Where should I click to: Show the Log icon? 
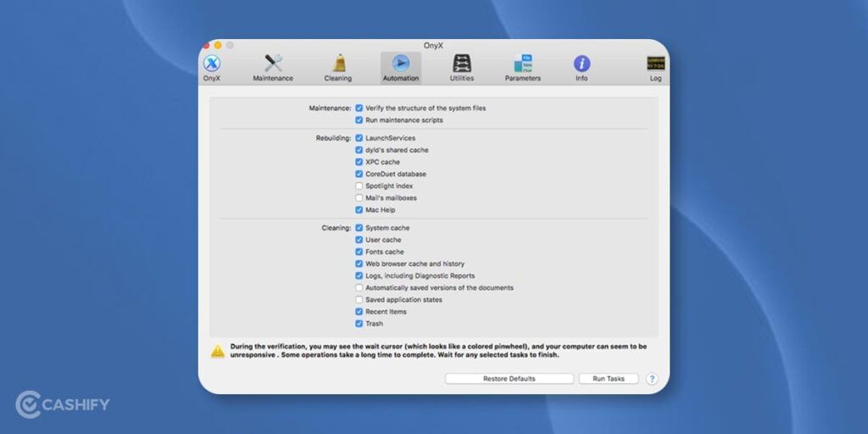(655, 63)
